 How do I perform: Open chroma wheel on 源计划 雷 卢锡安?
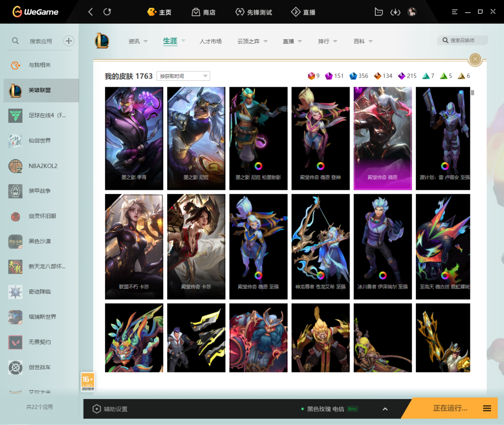(x=445, y=166)
